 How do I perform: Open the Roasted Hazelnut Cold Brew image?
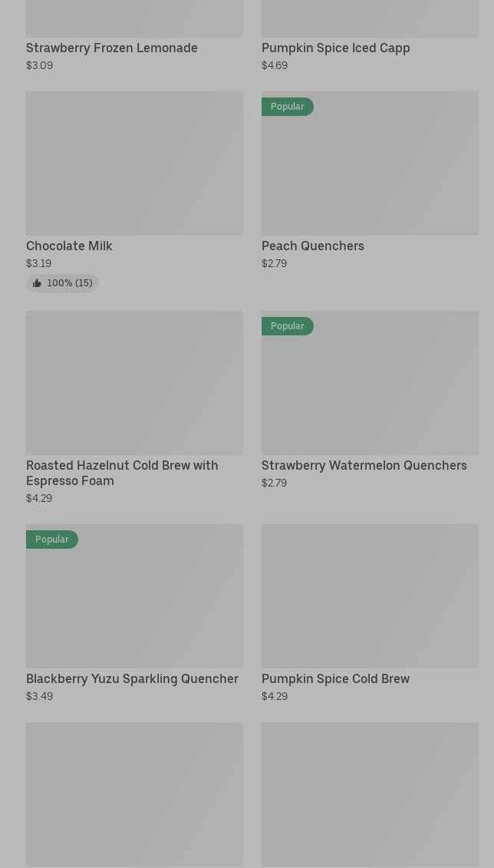coord(134,382)
